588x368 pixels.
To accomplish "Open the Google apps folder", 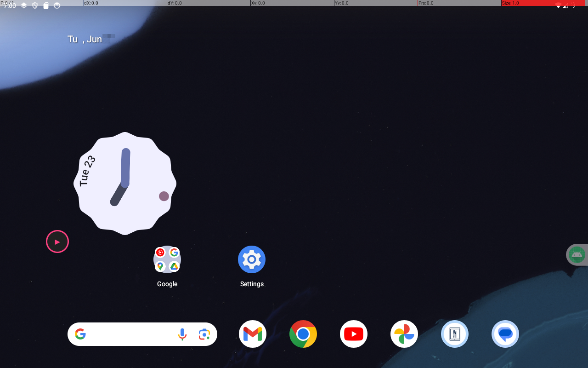I will point(167,259).
